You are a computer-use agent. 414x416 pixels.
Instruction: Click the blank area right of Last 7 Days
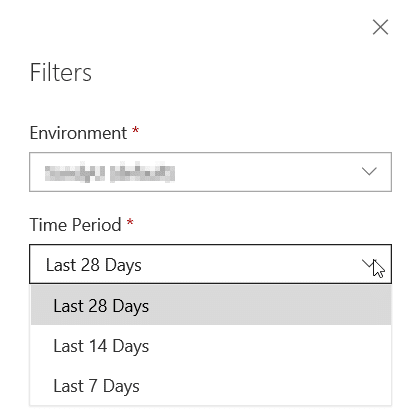pyautogui.click(x=265, y=386)
